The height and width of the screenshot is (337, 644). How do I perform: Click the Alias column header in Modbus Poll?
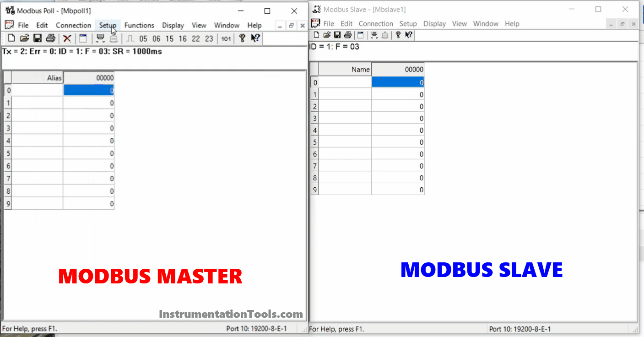coord(38,78)
